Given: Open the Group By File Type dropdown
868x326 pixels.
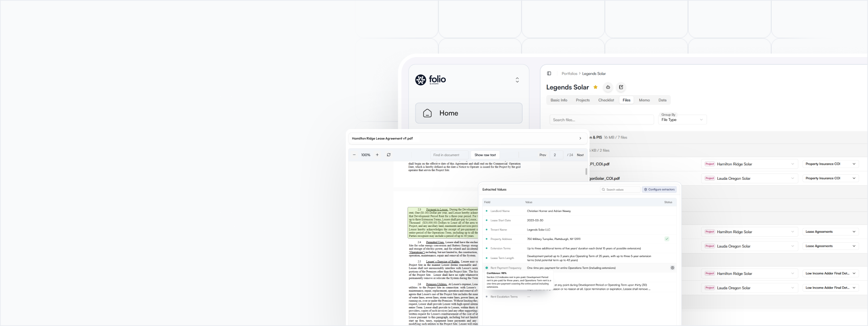Looking at the screenshot, I should (x=682, y=120).
